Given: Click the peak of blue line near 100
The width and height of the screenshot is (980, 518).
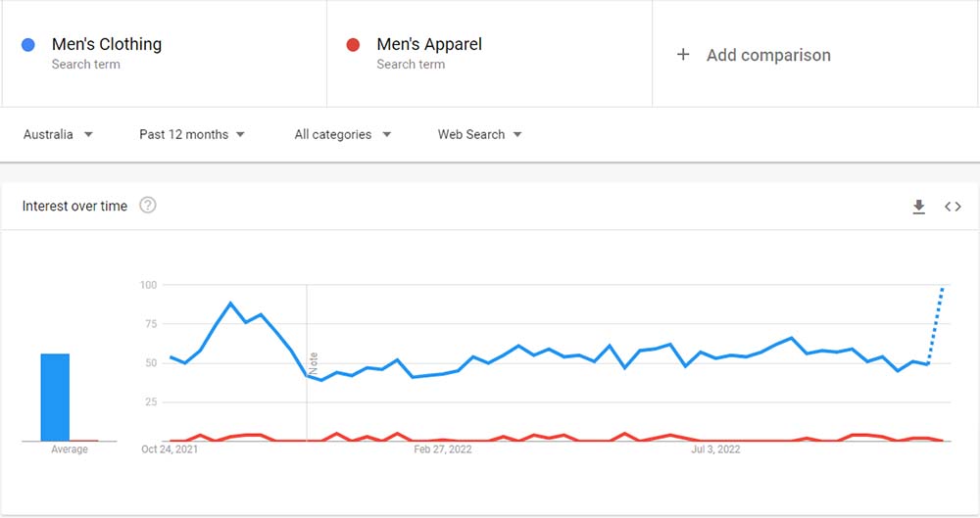Looking at the screenshot, I should [x=230, y=304].
